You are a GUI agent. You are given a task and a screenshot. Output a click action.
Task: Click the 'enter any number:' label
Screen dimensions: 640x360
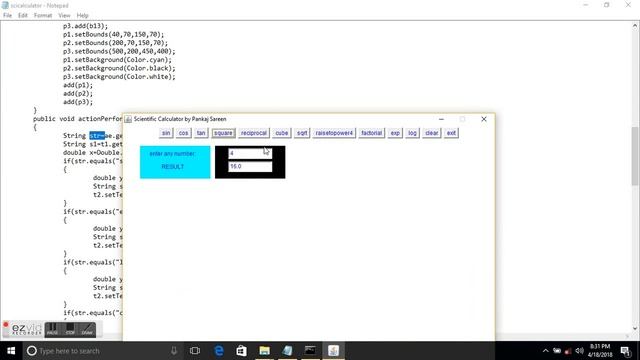(x=172, y=153)
